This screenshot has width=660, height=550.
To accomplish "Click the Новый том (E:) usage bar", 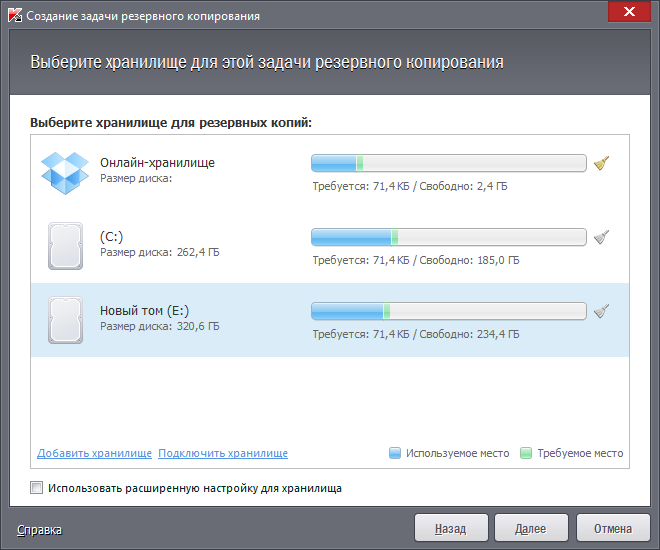I will pyautogui.click(x=448, y=311).
